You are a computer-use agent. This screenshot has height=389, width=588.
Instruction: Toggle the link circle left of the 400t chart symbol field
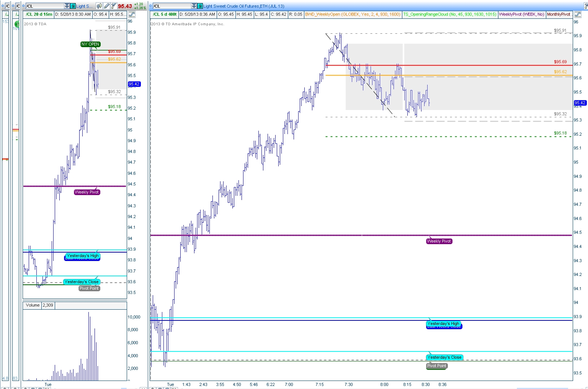click(x=150, y=6)
